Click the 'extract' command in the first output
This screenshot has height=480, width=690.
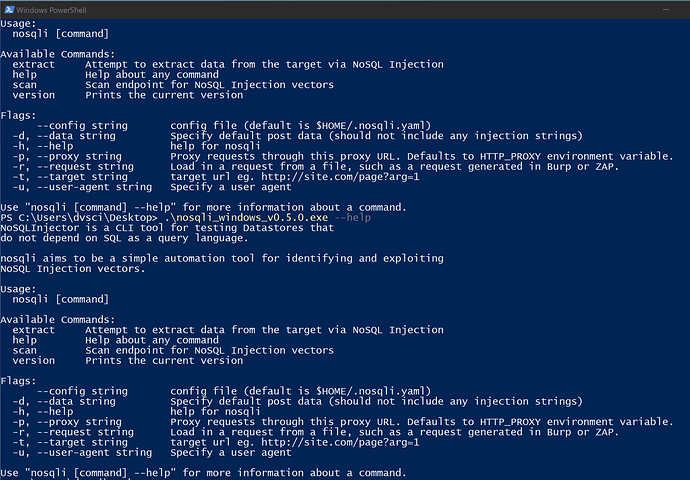pyautogui.click(x=33, y=65)
